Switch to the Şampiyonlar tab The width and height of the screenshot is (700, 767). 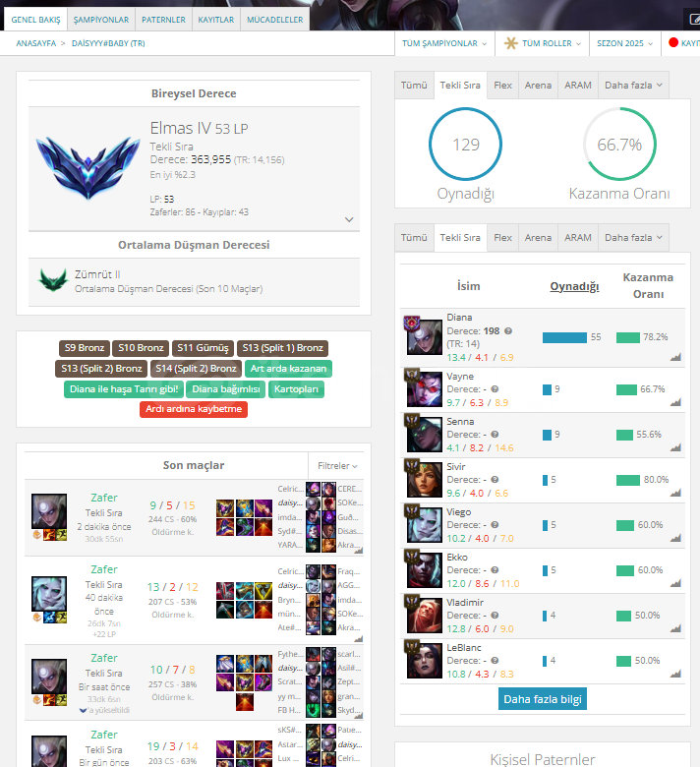100,20
